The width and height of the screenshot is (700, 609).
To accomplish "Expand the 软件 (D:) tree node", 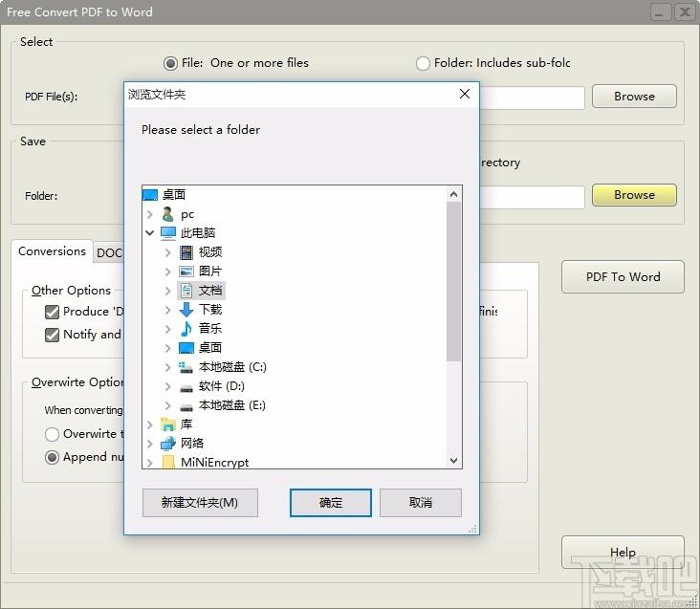I will point(168,386).
